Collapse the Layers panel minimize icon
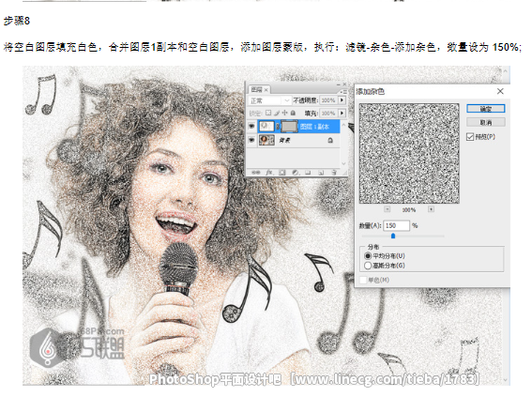 tap(339, 84)
